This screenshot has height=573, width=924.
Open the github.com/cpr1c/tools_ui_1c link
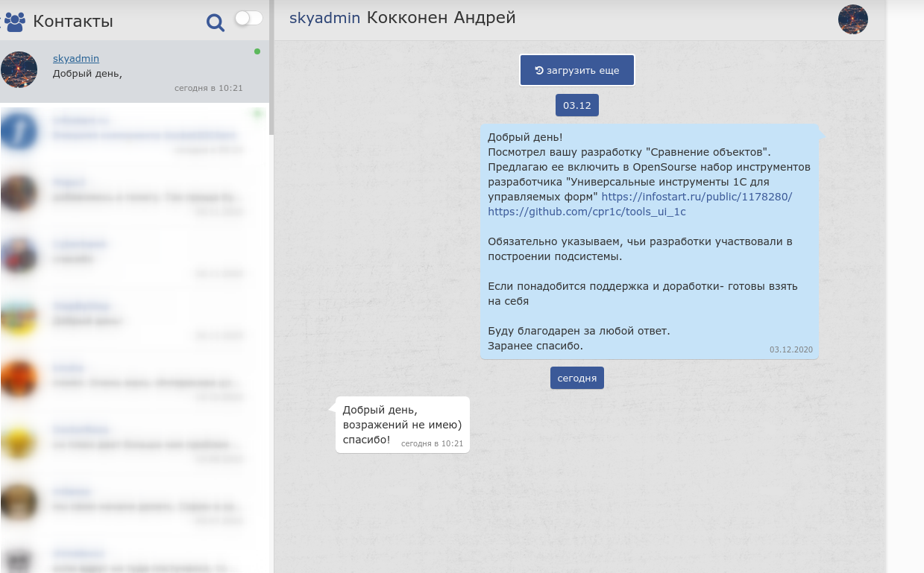586,212
